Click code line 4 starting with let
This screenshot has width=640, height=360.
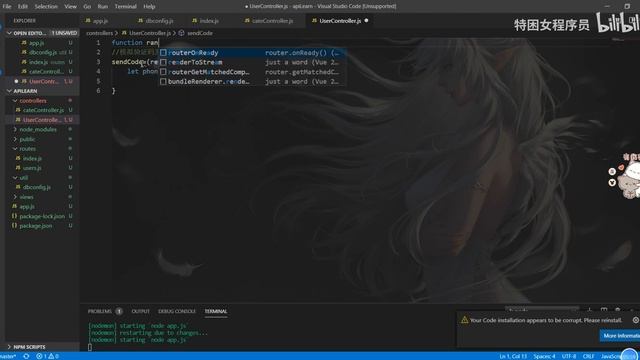[142, 71]
